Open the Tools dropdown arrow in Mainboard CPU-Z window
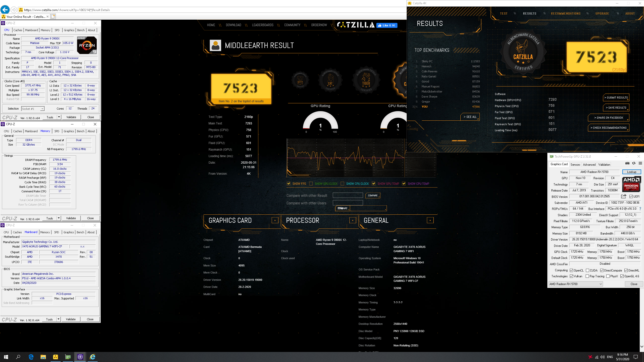Image resolution: width=644 pixels, height=362 pixels. (58, 319)
